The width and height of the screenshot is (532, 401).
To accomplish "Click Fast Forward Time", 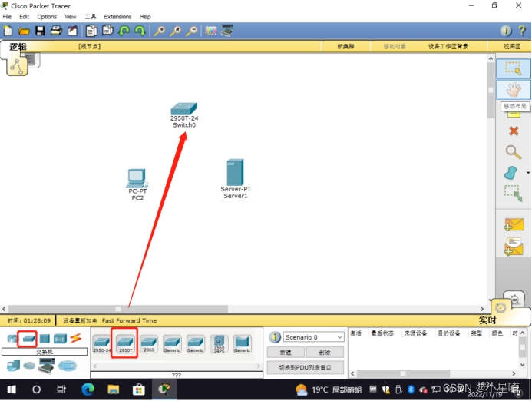I will pos(129,320).
